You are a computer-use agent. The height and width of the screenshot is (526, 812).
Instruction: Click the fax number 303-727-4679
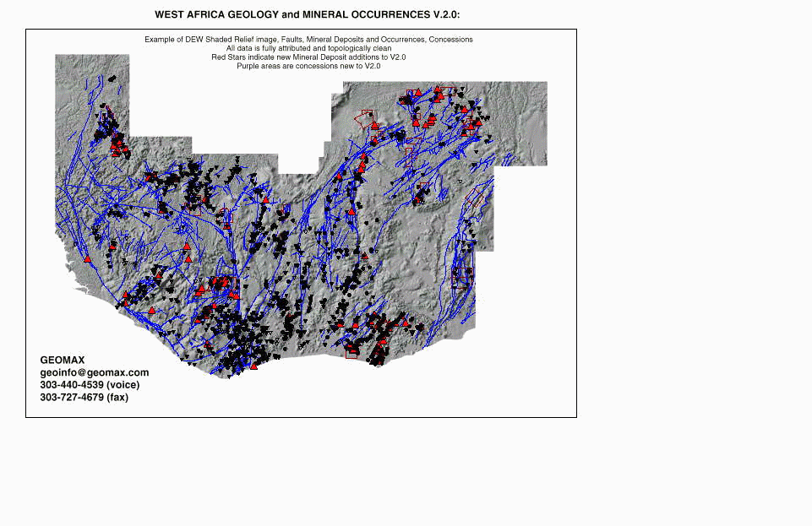click(x=84, y=397)
